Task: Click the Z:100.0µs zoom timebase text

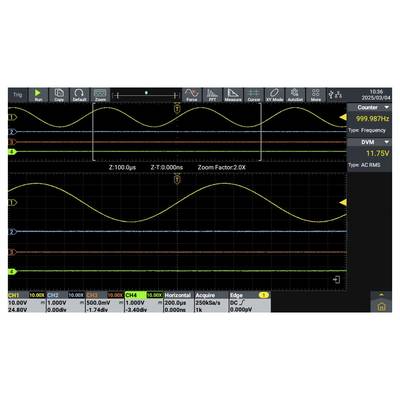Action: (122, 167)
